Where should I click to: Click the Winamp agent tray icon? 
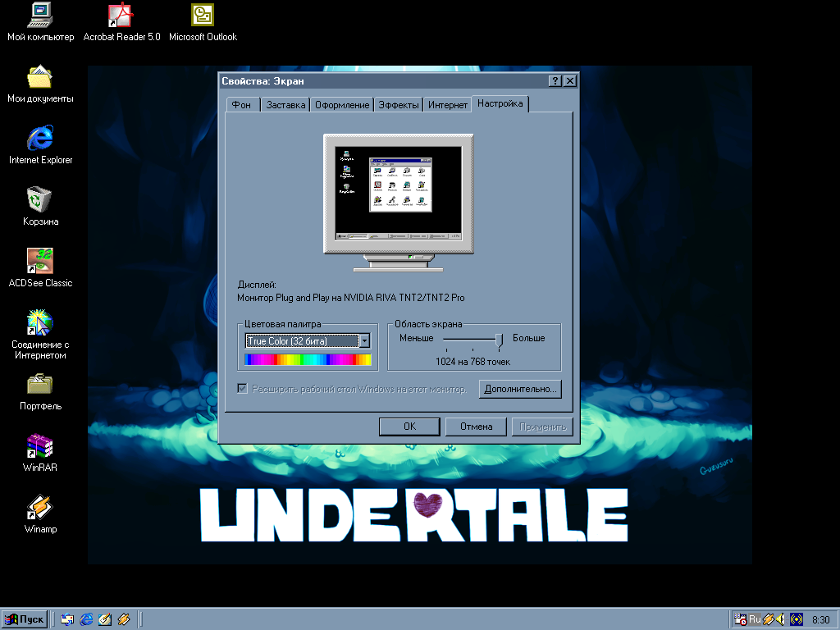tap(768, 620)
